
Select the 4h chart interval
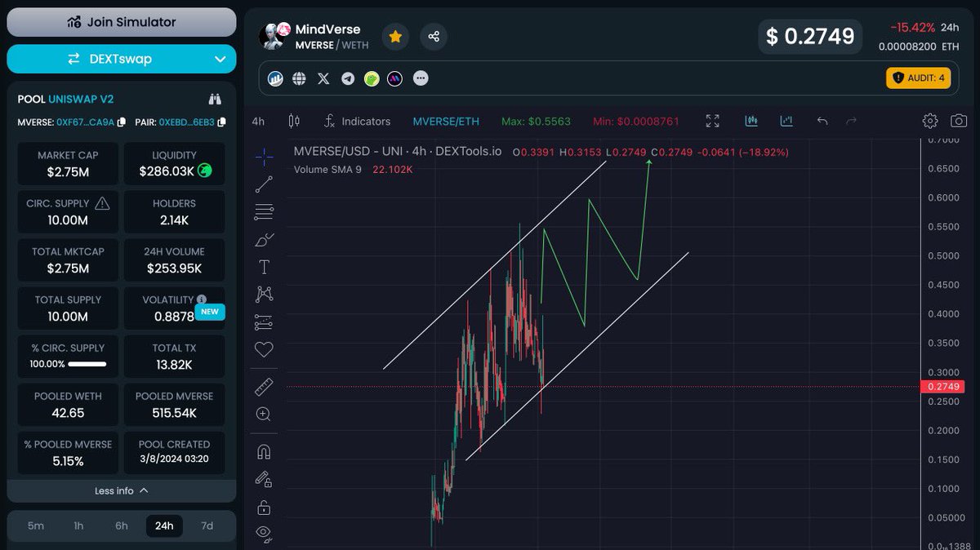(x=257, y=120)
